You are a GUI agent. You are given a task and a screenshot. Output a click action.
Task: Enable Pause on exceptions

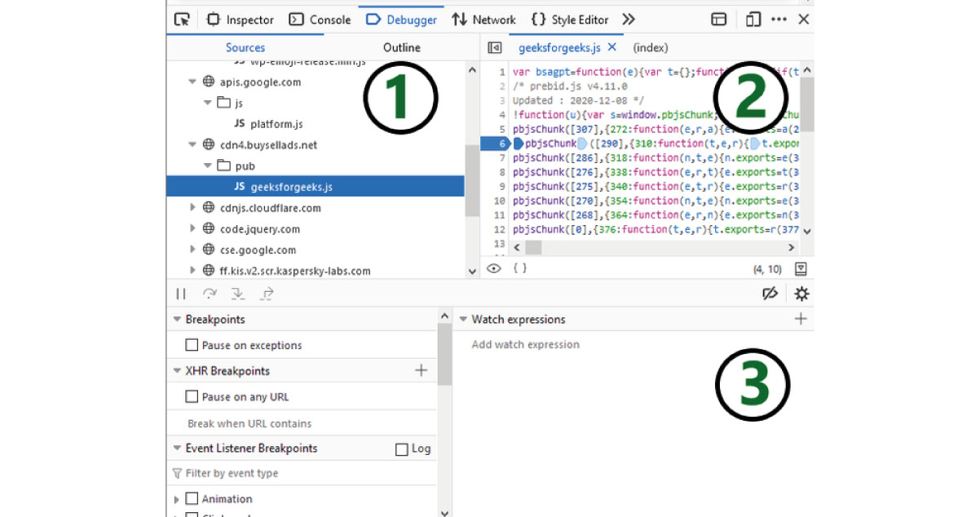[192, 345]
